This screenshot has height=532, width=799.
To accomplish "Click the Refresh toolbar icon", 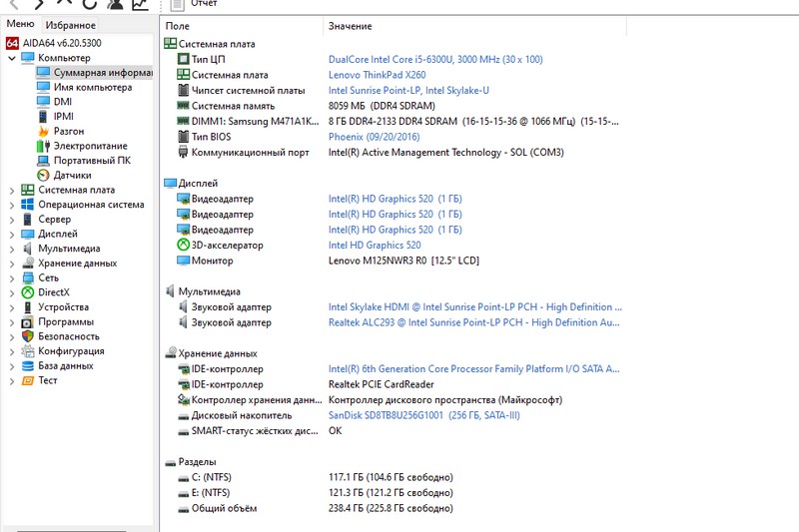I will point(89,4).
